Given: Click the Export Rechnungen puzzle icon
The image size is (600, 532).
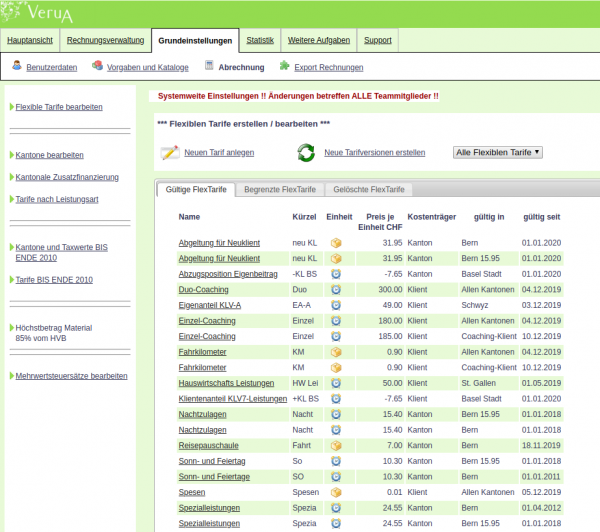Looking at the screenshot, I should pos(284,65).
